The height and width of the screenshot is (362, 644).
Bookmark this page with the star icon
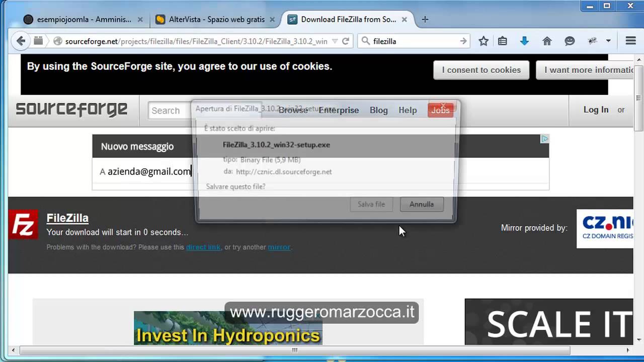pos(484,41)
